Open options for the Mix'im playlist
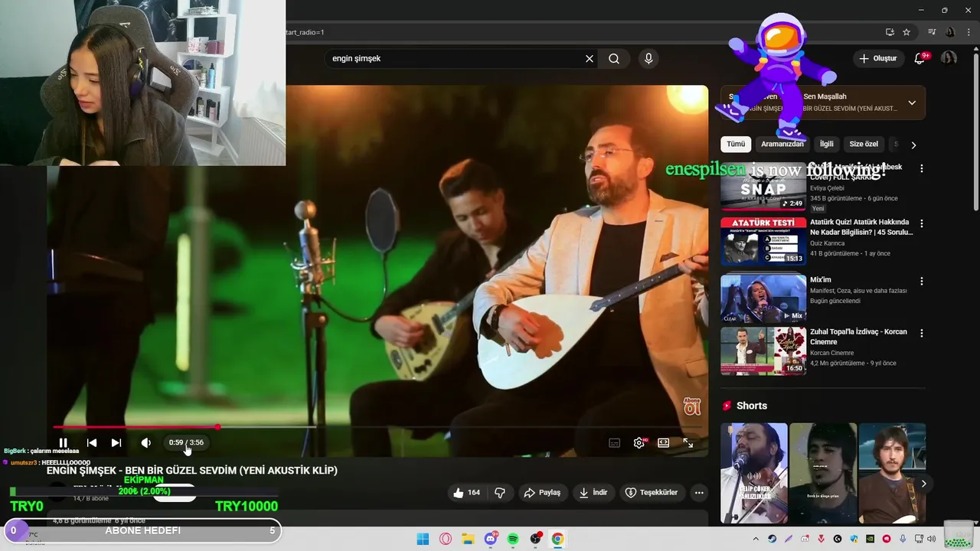The height and width of the screenshot is (551, 980). point(922,281)
